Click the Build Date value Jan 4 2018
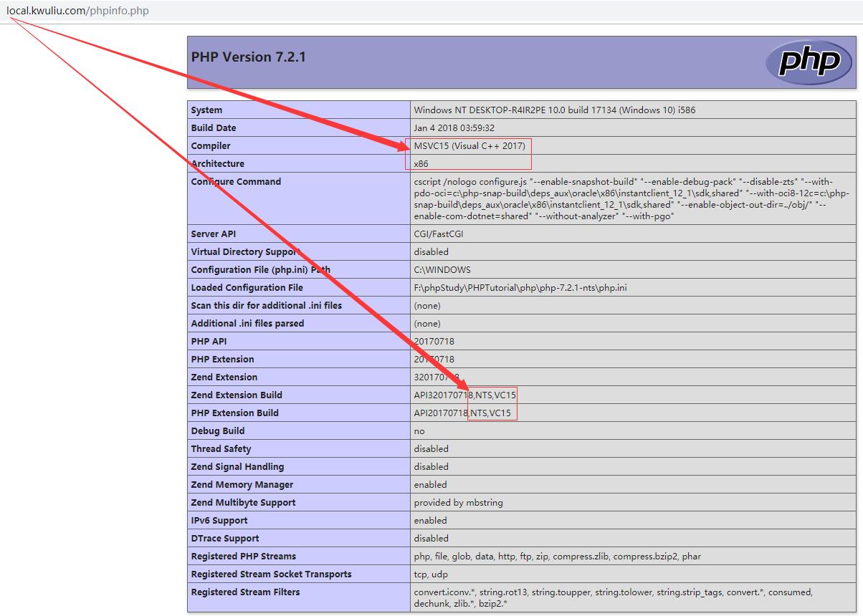863x616 pixels. click(454, 128)
